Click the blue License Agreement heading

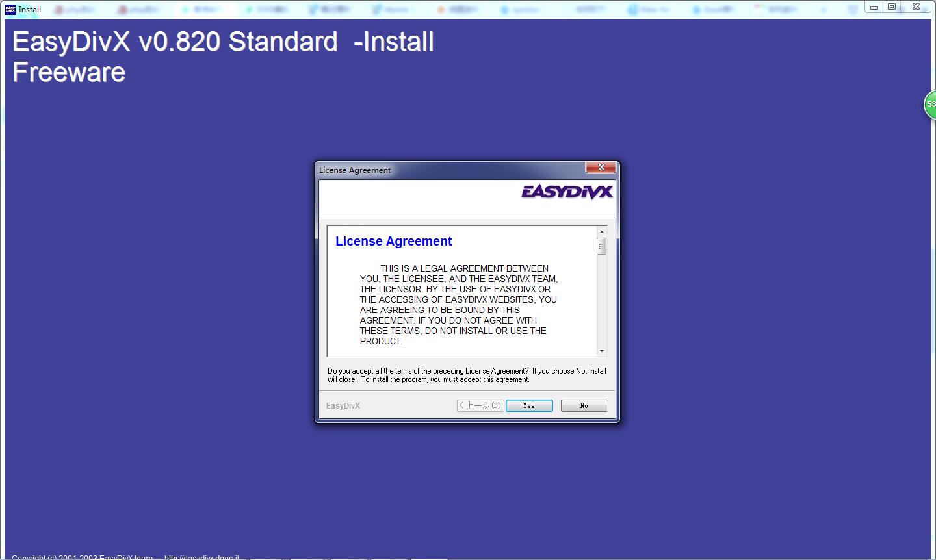[393, 241]
